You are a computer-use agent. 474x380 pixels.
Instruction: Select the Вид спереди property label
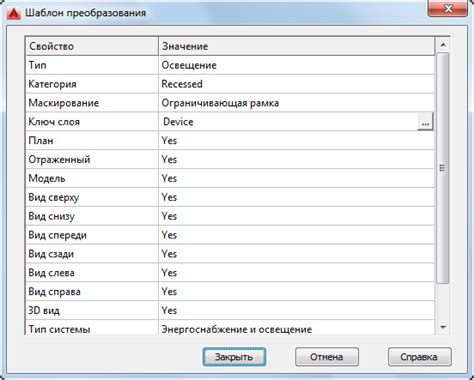(92, 235)
